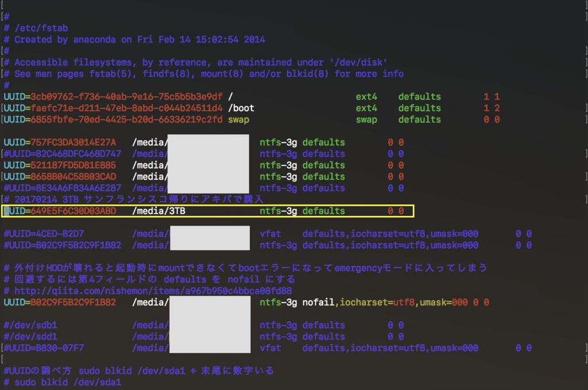Click the '#UUIDの調べ方 sudo blkid /dev/sda1' line

point(139,371)
